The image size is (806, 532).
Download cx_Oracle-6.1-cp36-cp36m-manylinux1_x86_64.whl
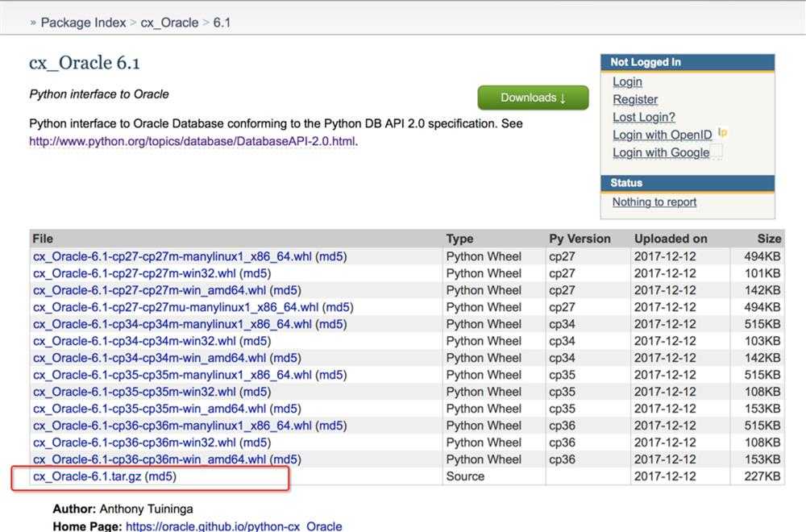click(172, 426)
